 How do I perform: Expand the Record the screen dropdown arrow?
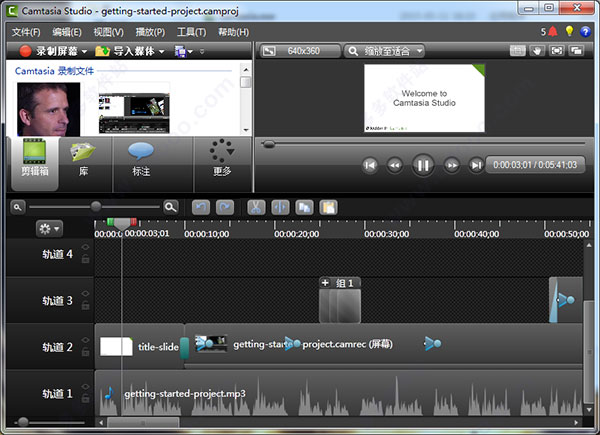click(x=84, y=51)
